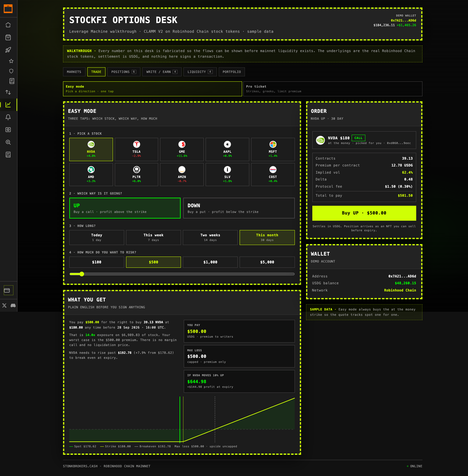468x476 pixels.
Task: Select the $1,000 risk amount
Action: [x=210, y=262]
